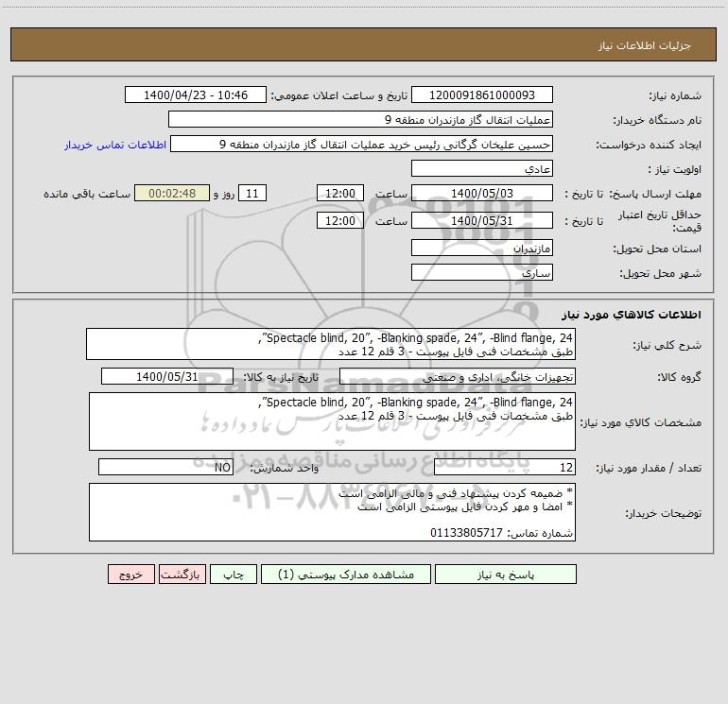The image size is (728, 704).
Task: Click the delivery city field ساری
Action: click(482, 272)
